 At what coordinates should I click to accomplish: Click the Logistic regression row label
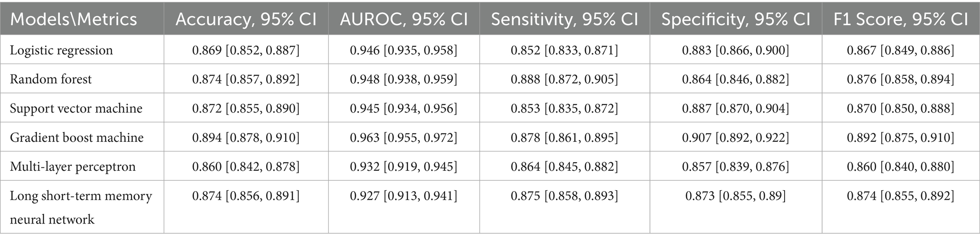click(x=61, y=50)
